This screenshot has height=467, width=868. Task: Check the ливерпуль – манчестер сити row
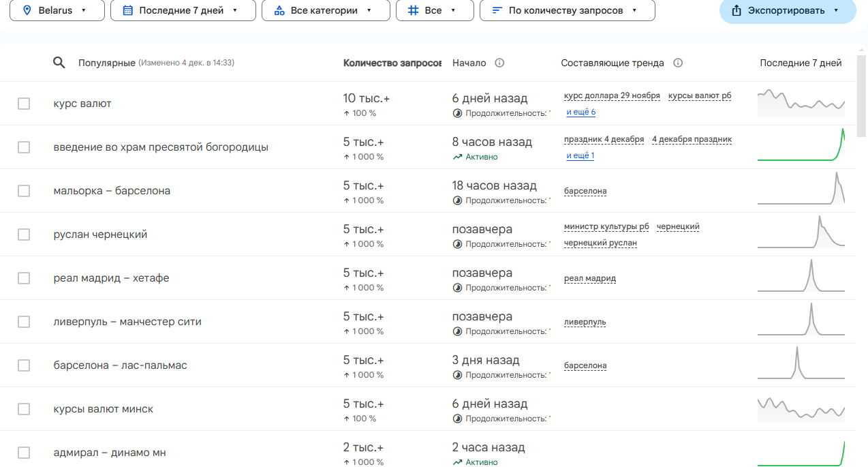coord(24,322)
